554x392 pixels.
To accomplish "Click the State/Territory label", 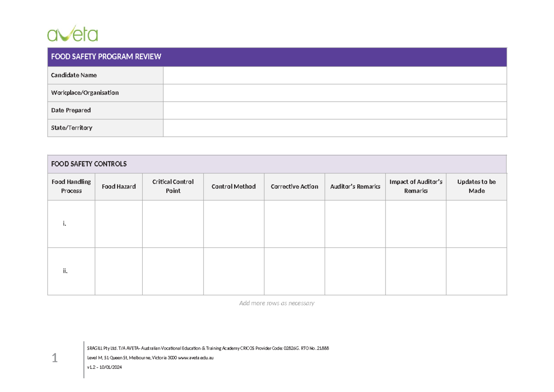I will coord(72,128).
